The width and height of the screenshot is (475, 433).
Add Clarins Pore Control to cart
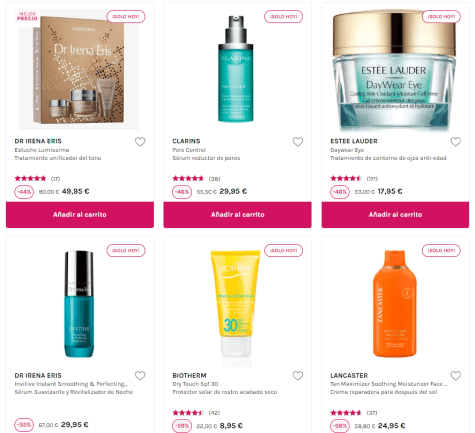pos(237,215)
